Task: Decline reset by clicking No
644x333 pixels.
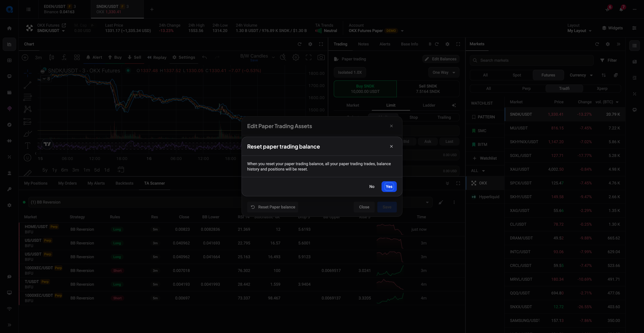Action: click(x=372, y=186)
